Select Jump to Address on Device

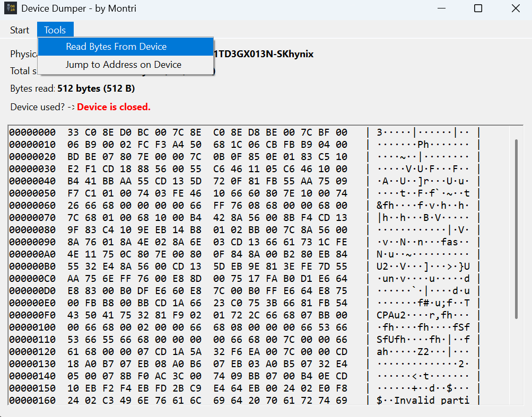pos(126,65)
